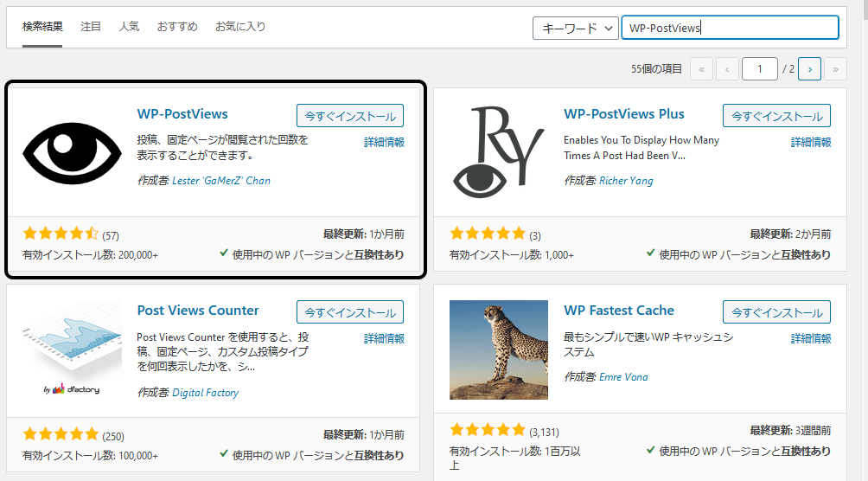Click 有効インストール数: 100,000+ text
The height and width of the screenshot is (481, 868).
pos(90,456)
